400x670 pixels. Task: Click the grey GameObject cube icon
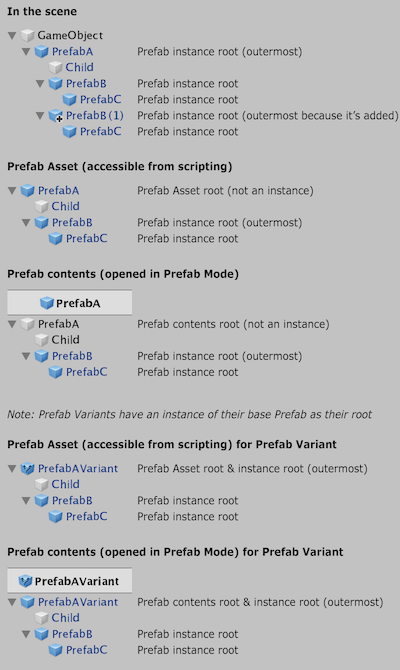coord(27,35)
